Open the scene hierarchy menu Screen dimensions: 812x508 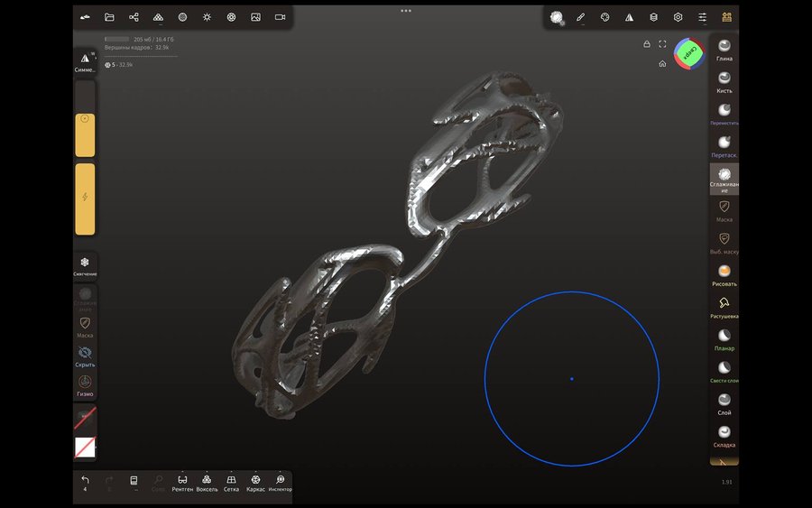[134, 17]
